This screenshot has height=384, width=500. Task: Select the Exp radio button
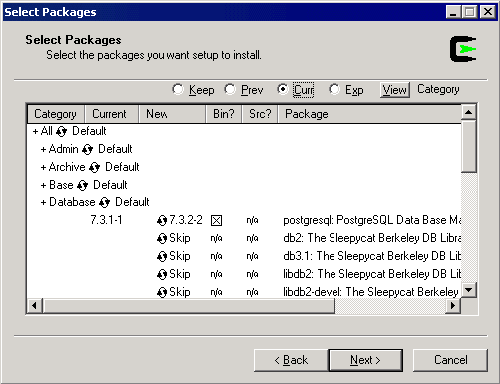pos(334,89)
